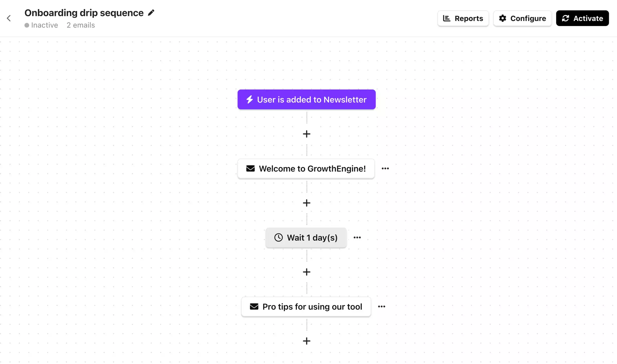Click the ellipsis menu on Pro tips email
This screenshot has width=617, height=364.
coord(381,307)
